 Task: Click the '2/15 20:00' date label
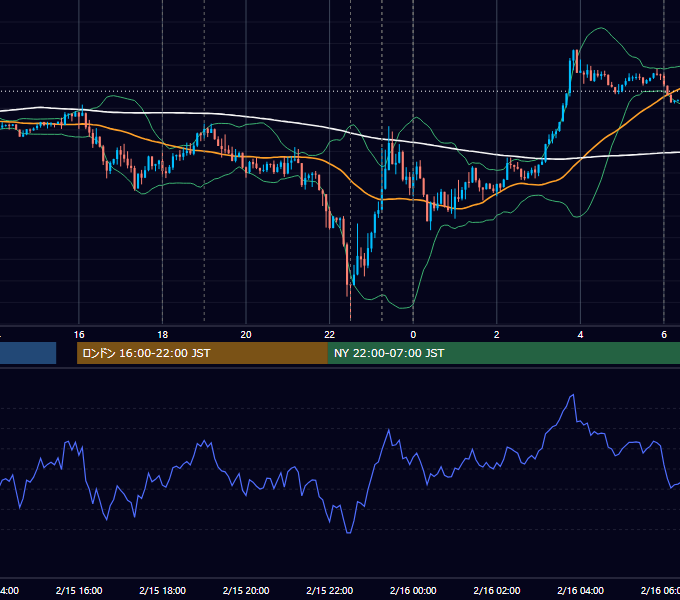246,590
